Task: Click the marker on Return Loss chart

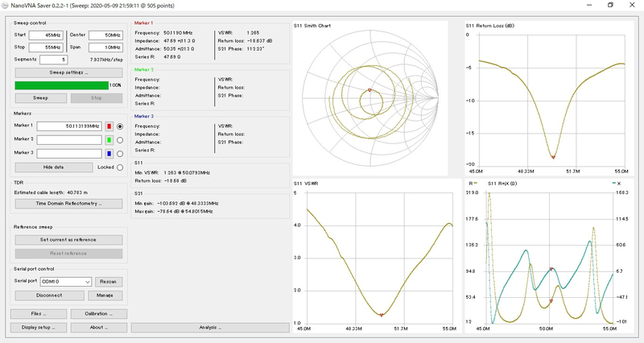Action: [x=553, y=157]
